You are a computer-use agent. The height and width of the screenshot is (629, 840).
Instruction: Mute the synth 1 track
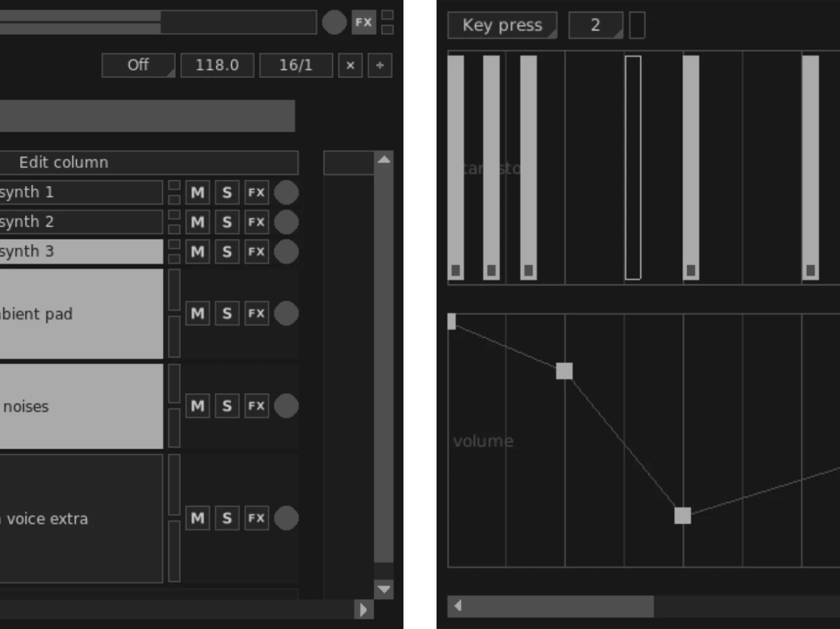[x=198, y=192]
